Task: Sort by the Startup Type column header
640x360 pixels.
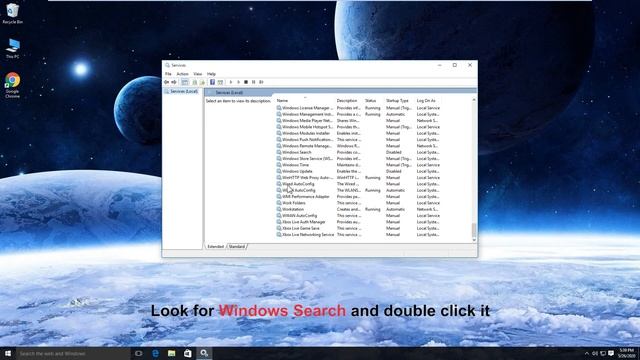Action: coord(399,100)
